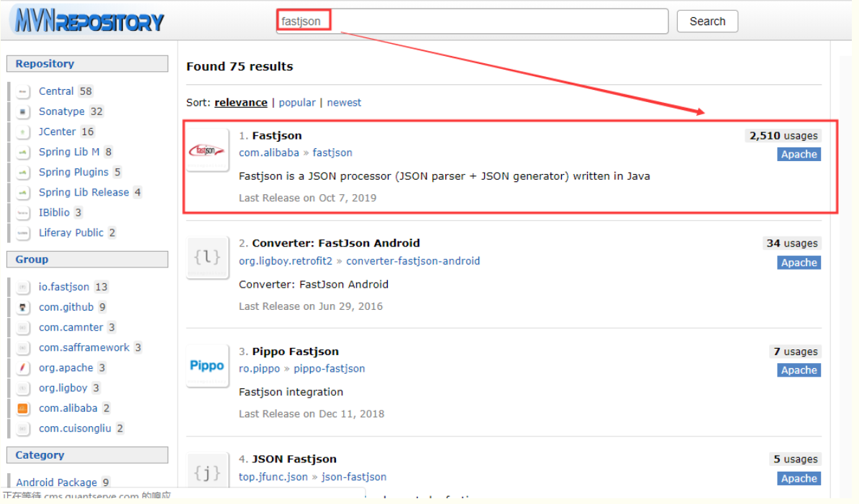The image size is (859, 504).
Task: Filter by the com.camnter group
Action: (71, 327)
